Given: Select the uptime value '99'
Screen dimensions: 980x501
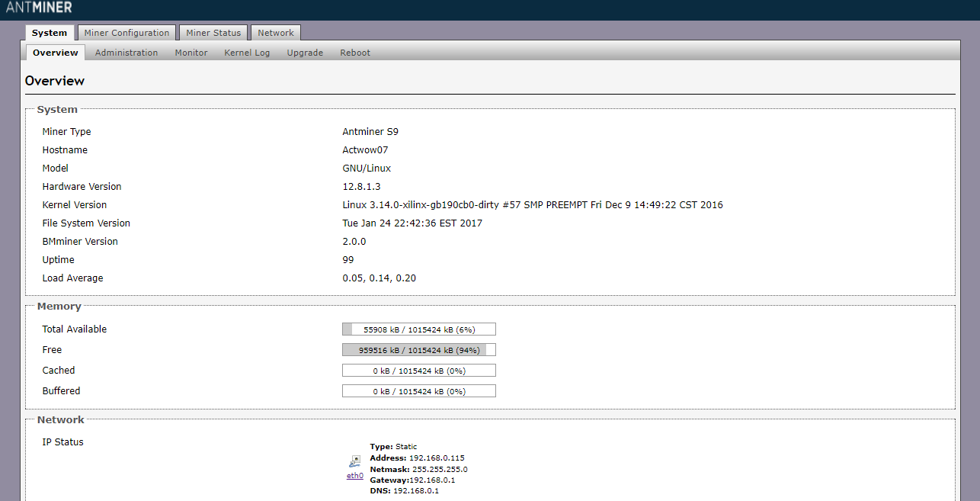Looking at the screenshot, I should (348, 260).
